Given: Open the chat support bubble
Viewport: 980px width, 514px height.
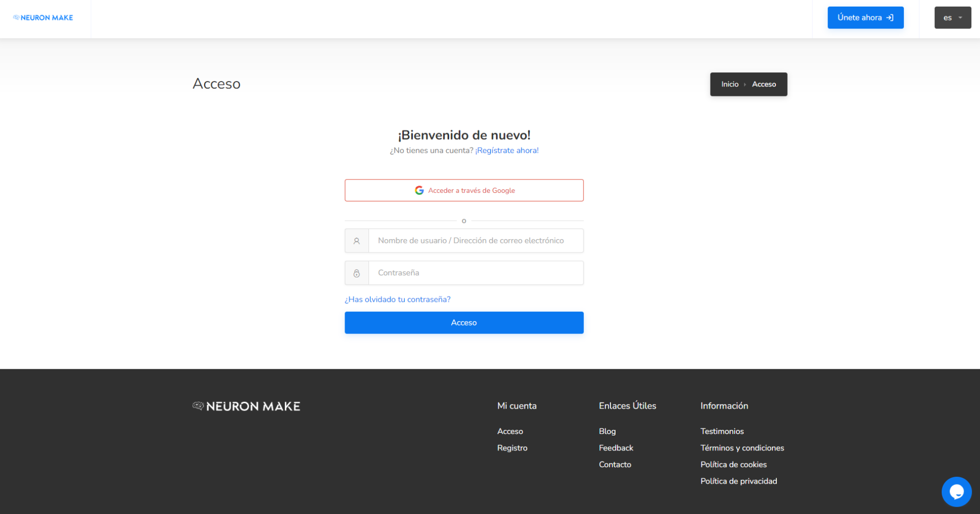Looking at the screenshot, I should click(956, 492).
